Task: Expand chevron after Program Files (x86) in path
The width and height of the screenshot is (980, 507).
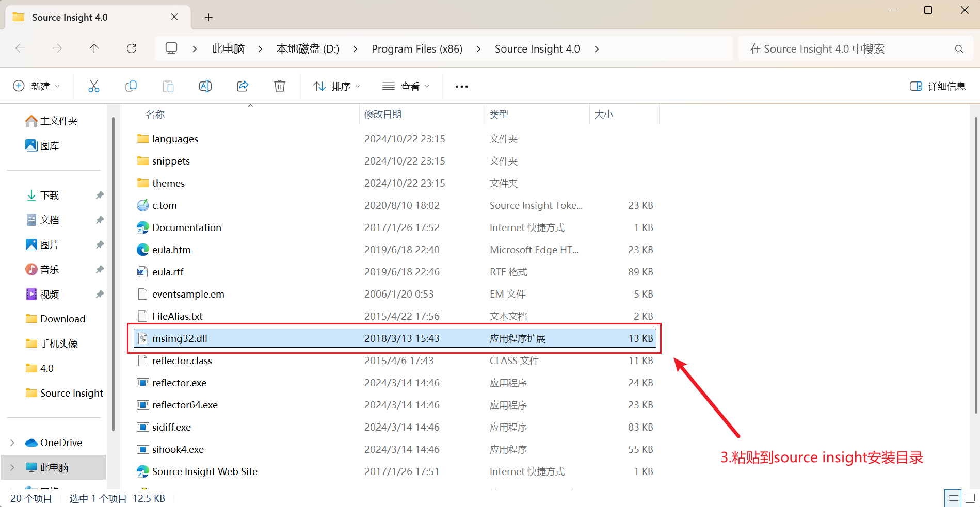Action: coord(478,49)
